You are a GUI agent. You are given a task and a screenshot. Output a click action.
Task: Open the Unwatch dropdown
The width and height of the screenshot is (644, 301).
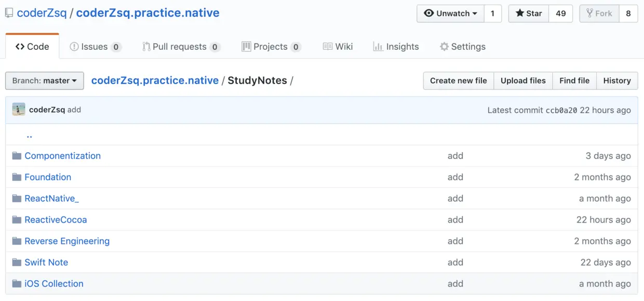[450, 13]
